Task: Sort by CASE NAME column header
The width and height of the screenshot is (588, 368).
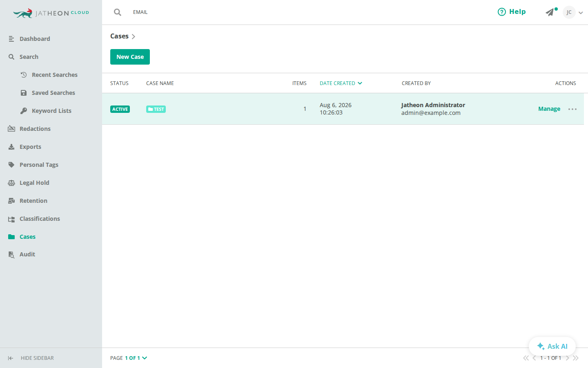Action: pos(160,83)
